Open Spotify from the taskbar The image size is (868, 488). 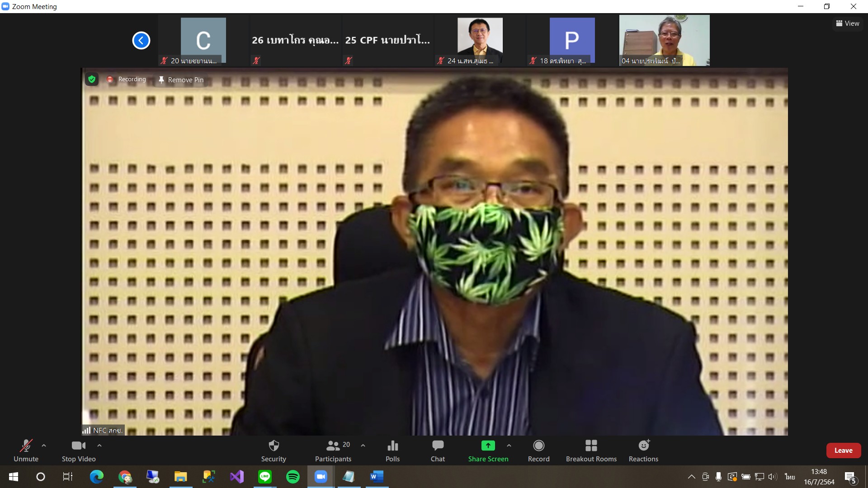293,477
